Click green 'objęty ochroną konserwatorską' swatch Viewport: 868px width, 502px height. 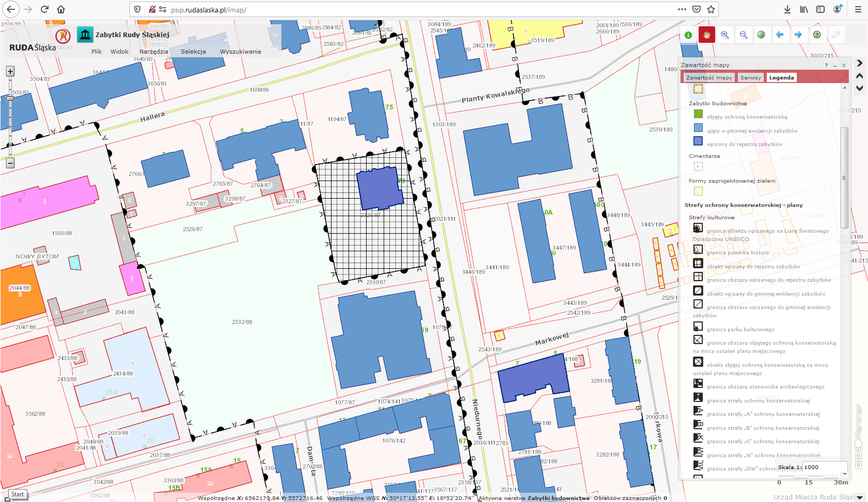(698, 114)
